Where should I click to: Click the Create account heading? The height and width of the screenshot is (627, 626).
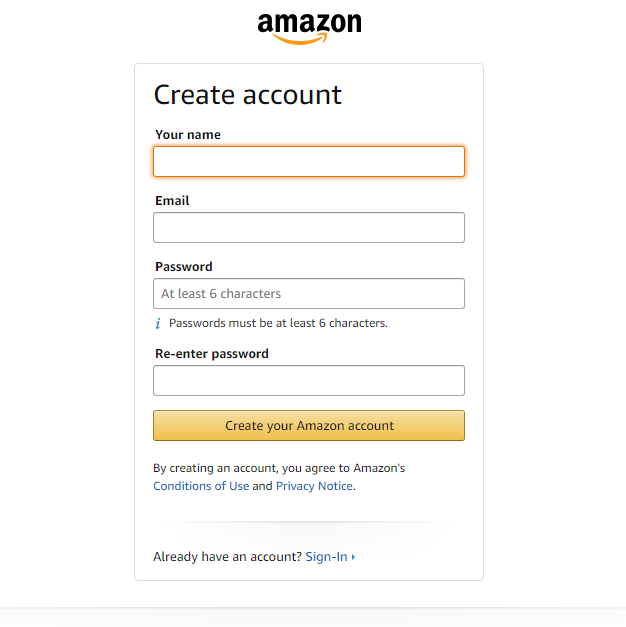248,95
